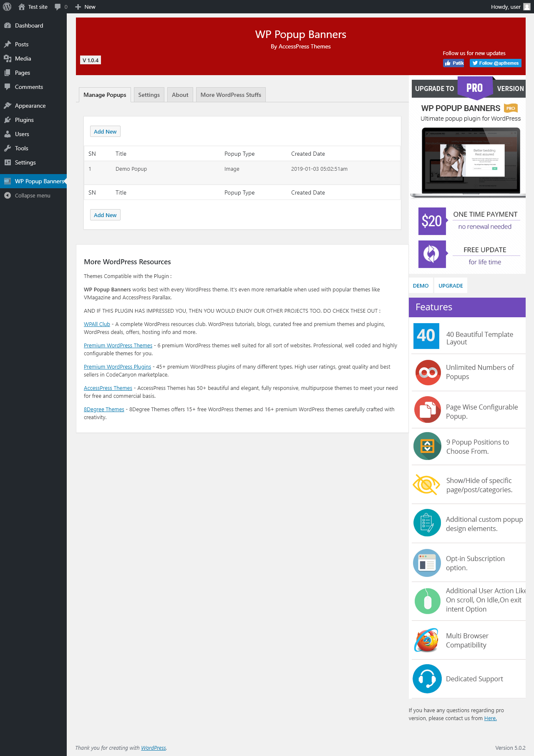Open the Premium WordPress Themes link

pos(118,345)
